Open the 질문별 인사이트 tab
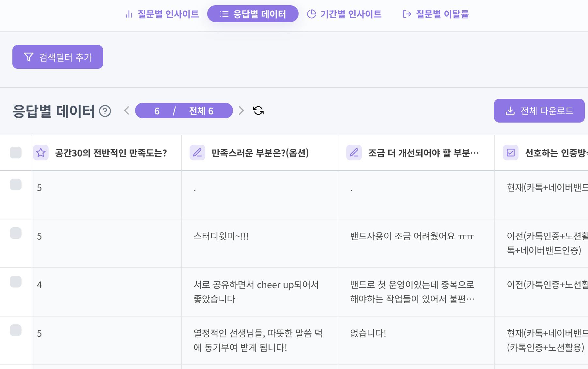Viewport: 588px width, 369px height. click(x=162, y=14)
